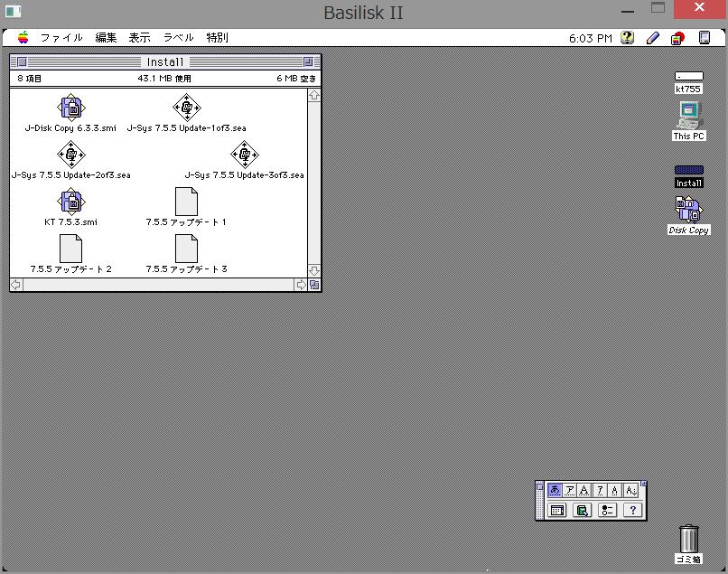Open the dictionary tool in input toolbar

click(583, 511)
